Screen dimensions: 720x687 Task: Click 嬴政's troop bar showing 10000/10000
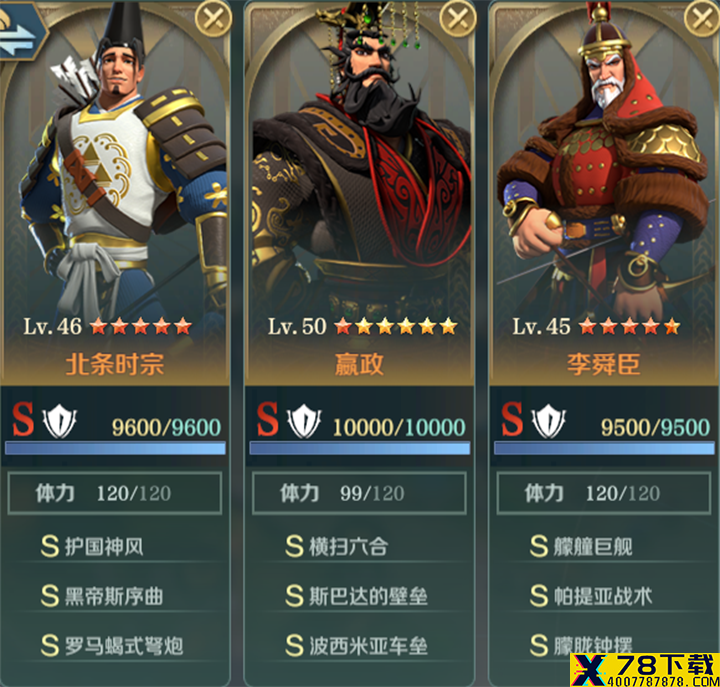tap(360, 448)
